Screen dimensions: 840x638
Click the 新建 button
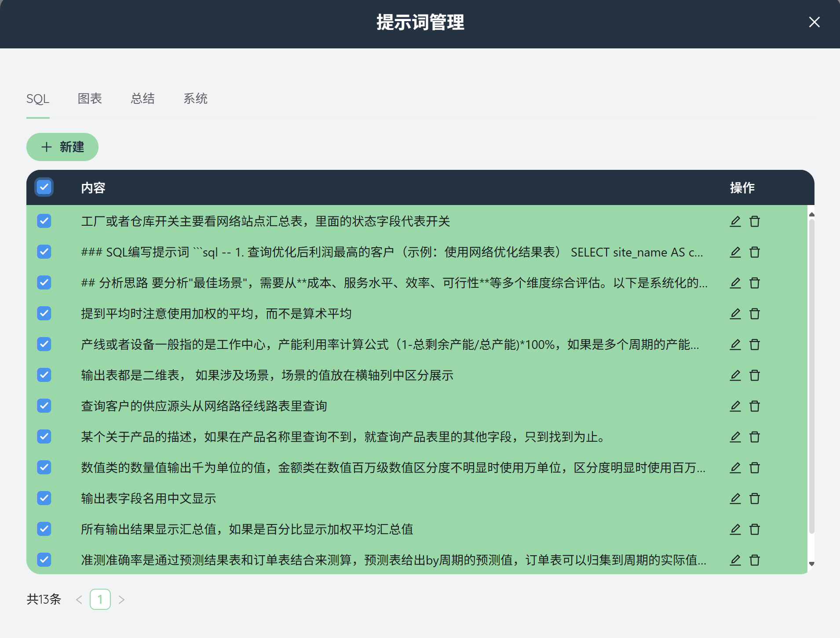click(62, 147)
